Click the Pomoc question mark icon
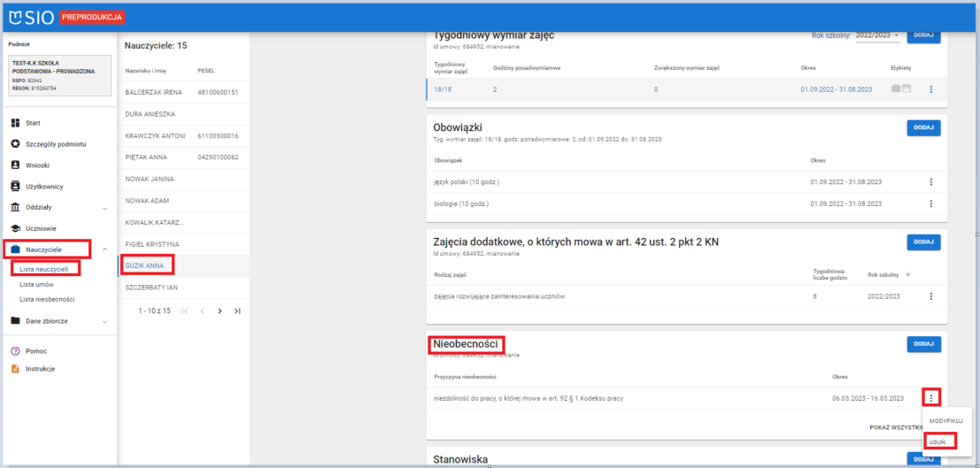The image size is (980, 468). [16, 351]
